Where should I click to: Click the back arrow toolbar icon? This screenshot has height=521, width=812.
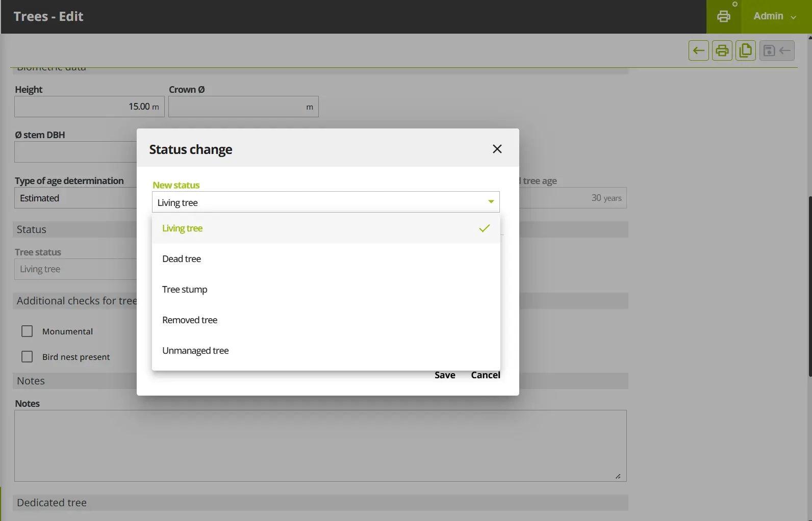[x=698, y=50]
